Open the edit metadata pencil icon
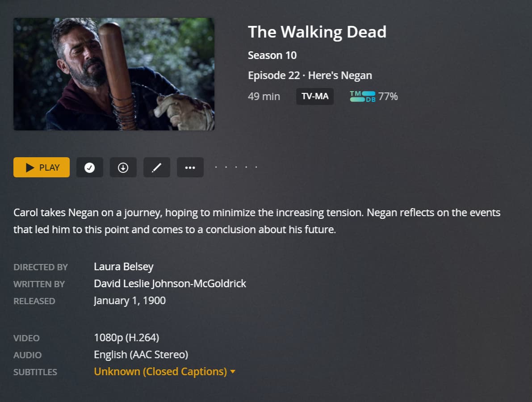532x402 pixels. coord(156,167)
